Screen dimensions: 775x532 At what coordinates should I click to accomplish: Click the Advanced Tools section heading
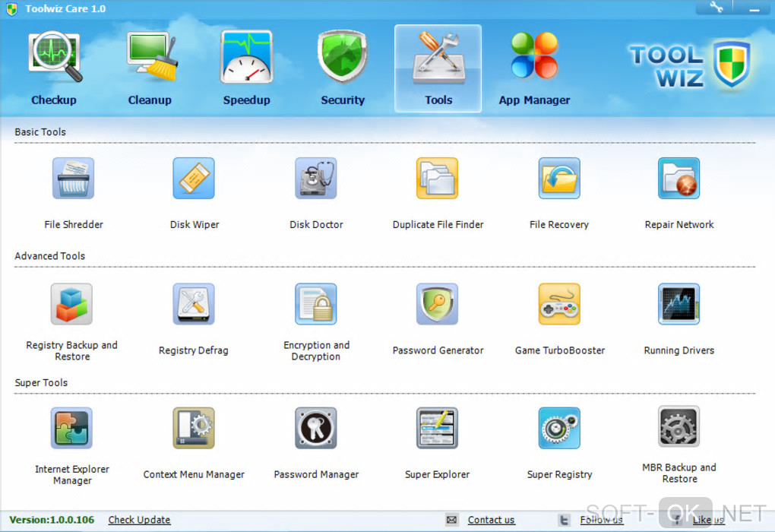tap(50, 256)
